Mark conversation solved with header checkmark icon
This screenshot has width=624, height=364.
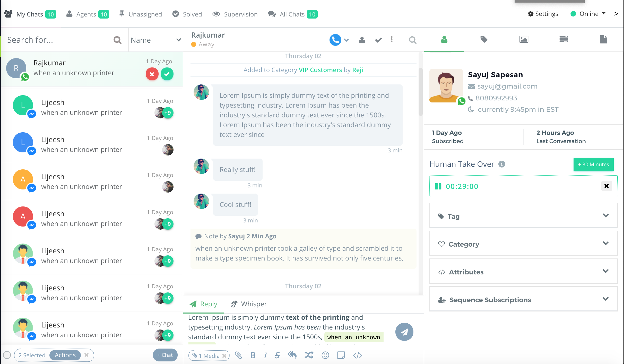[378, 40]
